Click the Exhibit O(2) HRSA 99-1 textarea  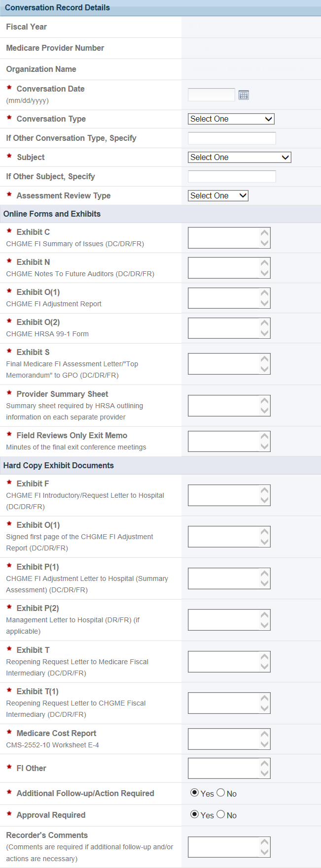click(223, 328)
